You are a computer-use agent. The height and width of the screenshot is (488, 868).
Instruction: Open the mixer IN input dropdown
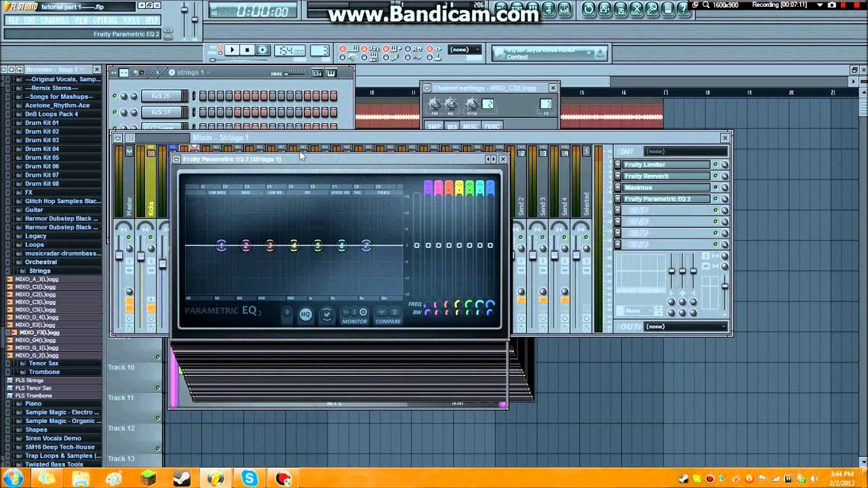coord(686,151)
